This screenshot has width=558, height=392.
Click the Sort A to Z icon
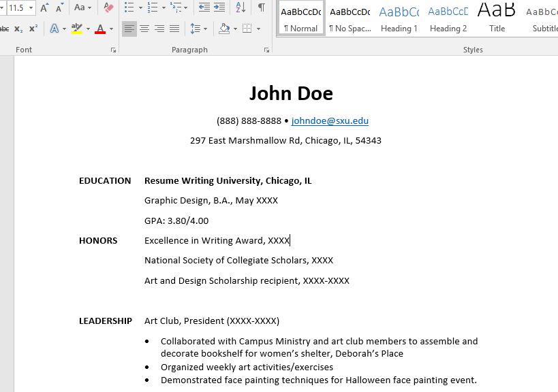click(241, 7)
